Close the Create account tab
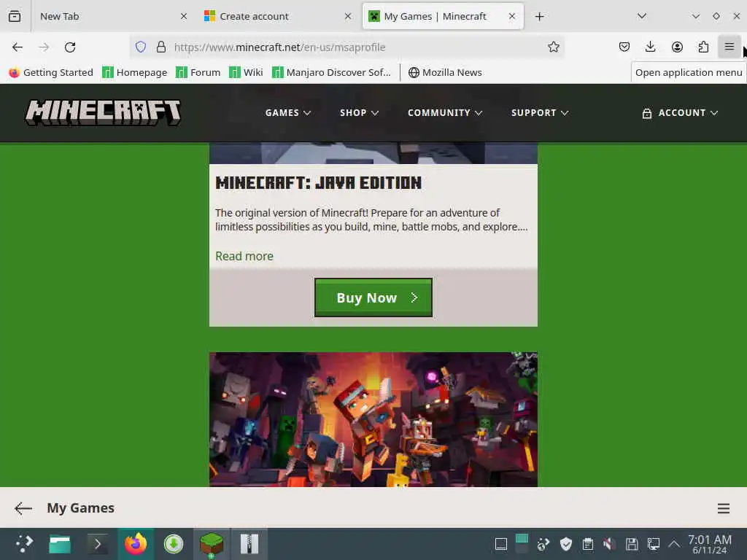The image size is (747, 560). pyautogui.click(x=348, y=16)
